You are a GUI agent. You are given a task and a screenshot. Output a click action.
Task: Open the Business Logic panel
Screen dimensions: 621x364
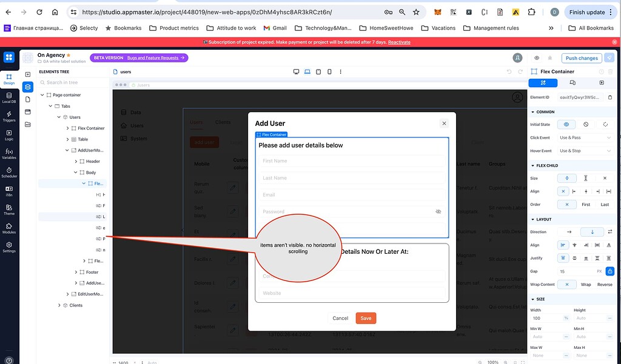point(10,134)
